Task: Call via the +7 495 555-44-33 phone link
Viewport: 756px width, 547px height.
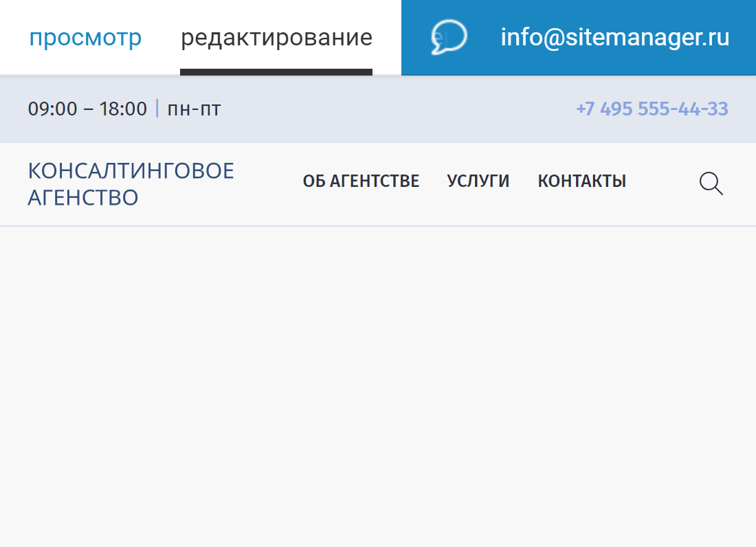Action: [653, 109]
